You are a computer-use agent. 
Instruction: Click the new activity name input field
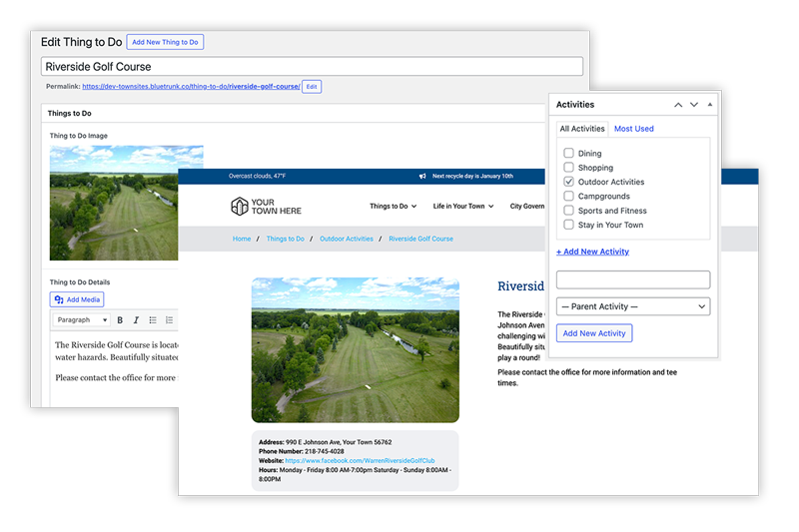pyautogui.click(x=633, y=279)
